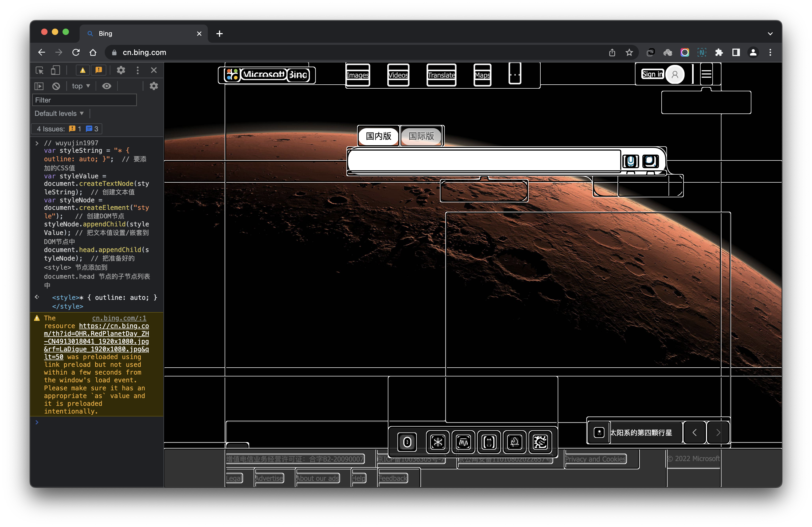Open DevTools three-dot customize menu
The height and width of the screenshot is (527, 812).
[x=138, y=70]
